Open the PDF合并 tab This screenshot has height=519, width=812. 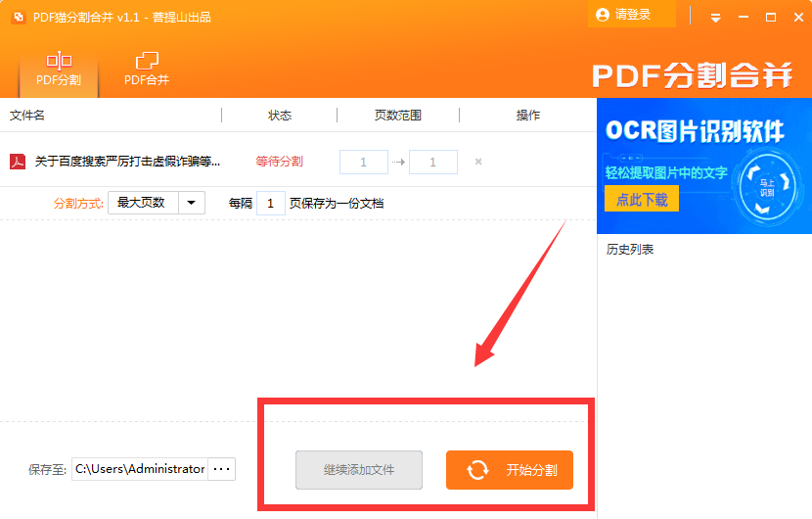(x=147, y=70)
